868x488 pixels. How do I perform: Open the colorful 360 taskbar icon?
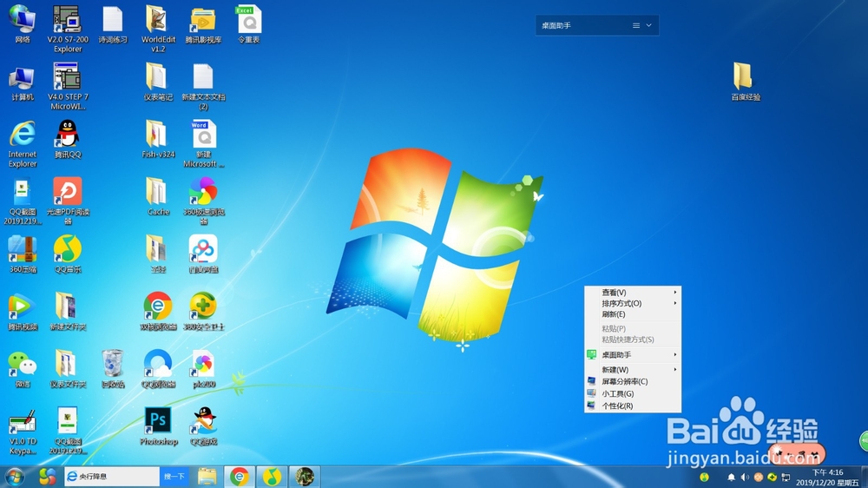coord(48,477)
